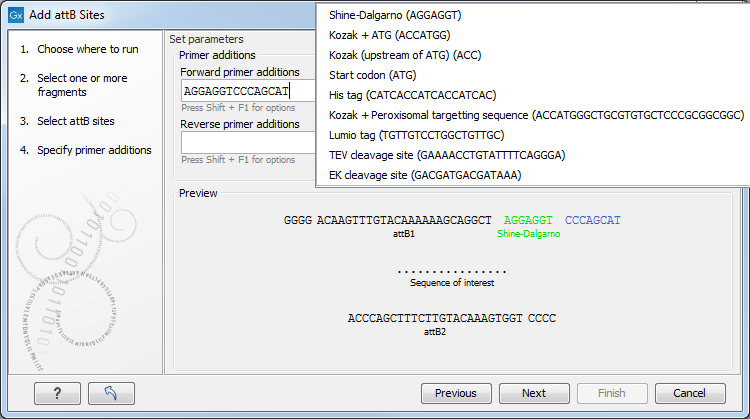The image size is (750, 419).
Task: Click in Forward primer additions field
Action: pos(247,91)
